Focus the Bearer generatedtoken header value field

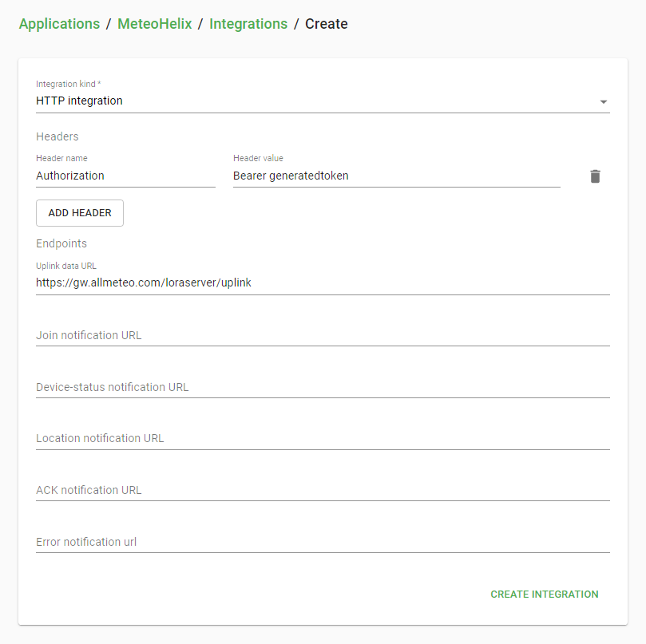pos(396,176)
